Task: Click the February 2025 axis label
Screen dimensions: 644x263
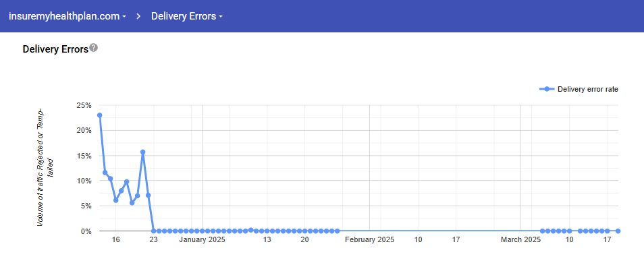Action: point(370,239)
